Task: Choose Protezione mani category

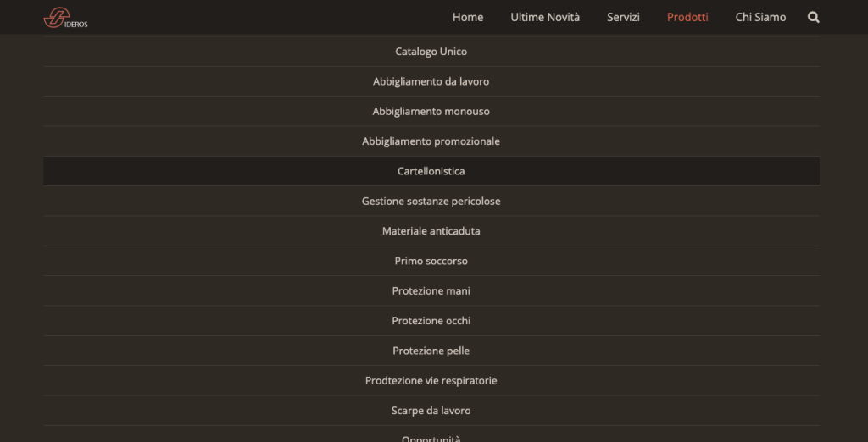Action: (x=431, y=290)
